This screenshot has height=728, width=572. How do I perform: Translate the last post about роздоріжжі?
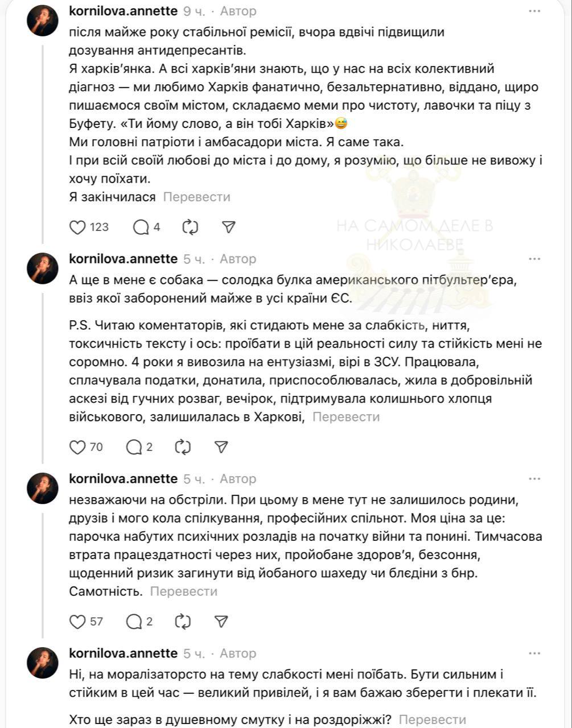(x=432, y=719)
